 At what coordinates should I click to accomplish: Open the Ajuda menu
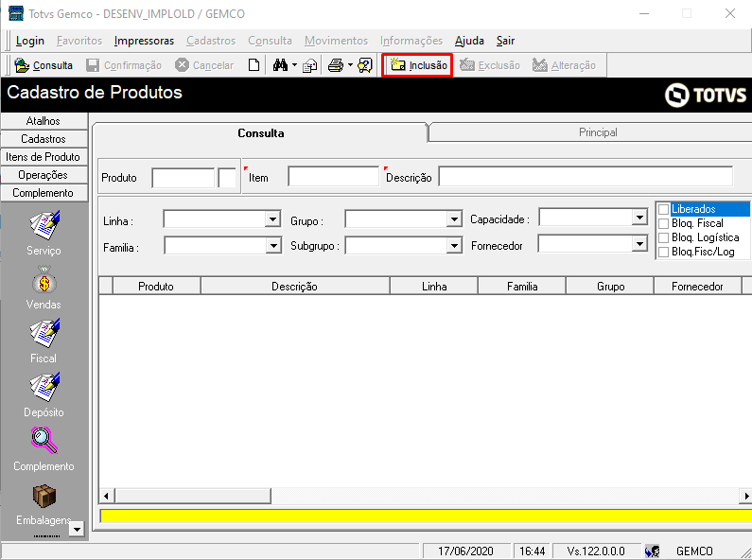(x=469, y=41)
